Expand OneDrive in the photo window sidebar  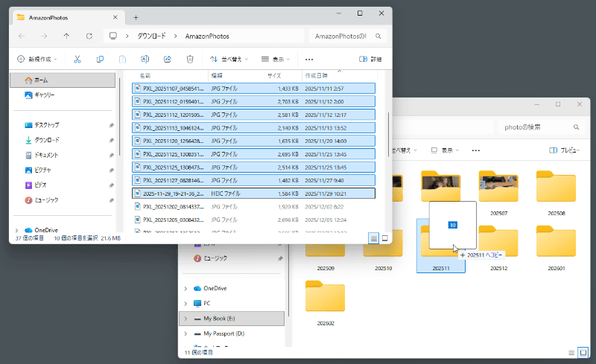(x=186, y=289)
